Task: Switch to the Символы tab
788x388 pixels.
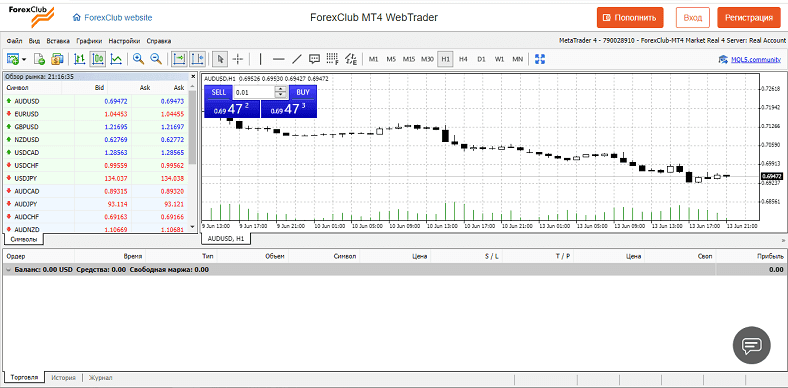Action: coord(24,239)
